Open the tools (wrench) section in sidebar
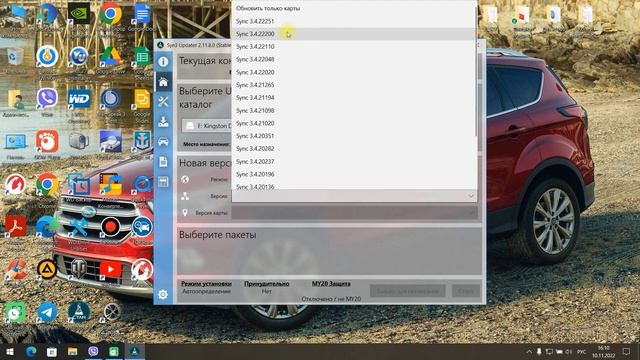Screen dimensions: 640x360 pos(163,101)
